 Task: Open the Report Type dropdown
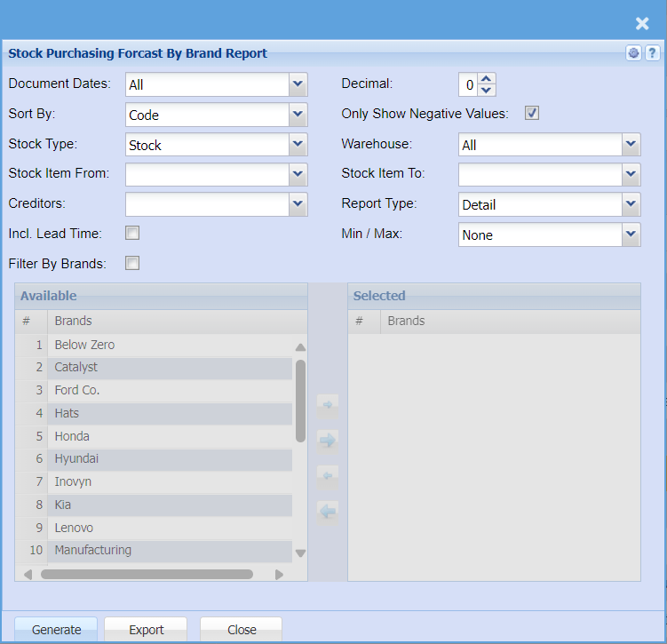click(x=631, y=204)
